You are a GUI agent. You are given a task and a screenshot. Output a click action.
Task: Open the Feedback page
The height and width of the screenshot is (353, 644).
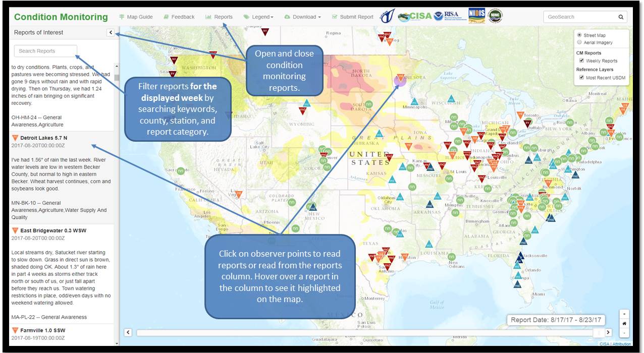(x=179, y=17)
